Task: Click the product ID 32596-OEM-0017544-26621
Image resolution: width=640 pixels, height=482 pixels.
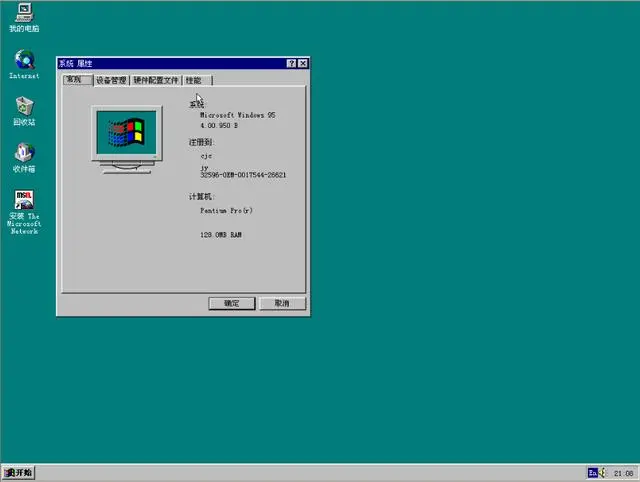Action: coord(243,175)
